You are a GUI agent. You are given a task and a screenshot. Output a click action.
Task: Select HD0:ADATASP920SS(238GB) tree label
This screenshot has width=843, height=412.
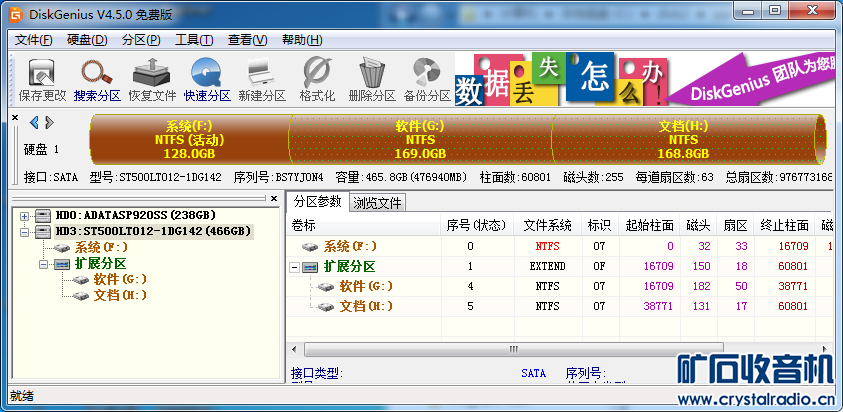click(x=135, y=216)
